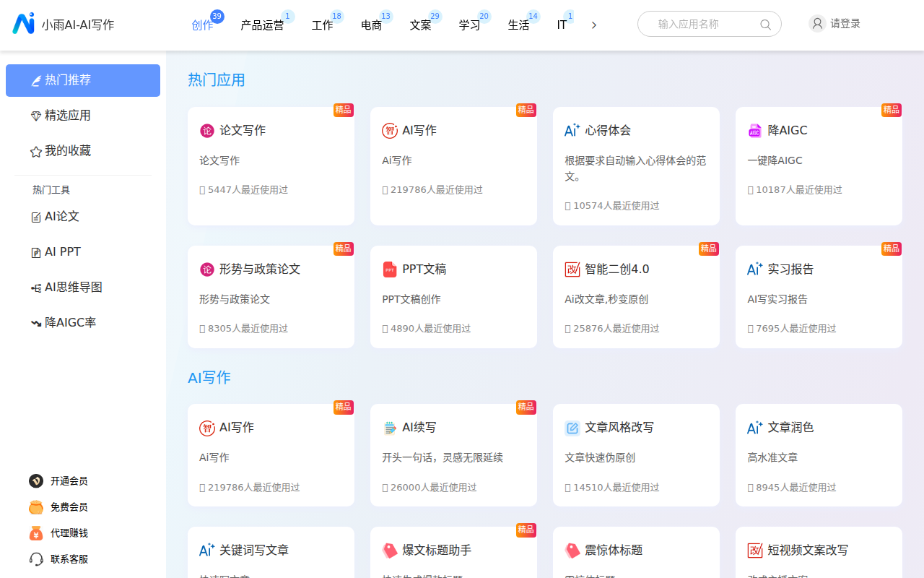The image size is (924, 578).
Task: Click the 免费会员 money bag icon
Action: [36, 507]
